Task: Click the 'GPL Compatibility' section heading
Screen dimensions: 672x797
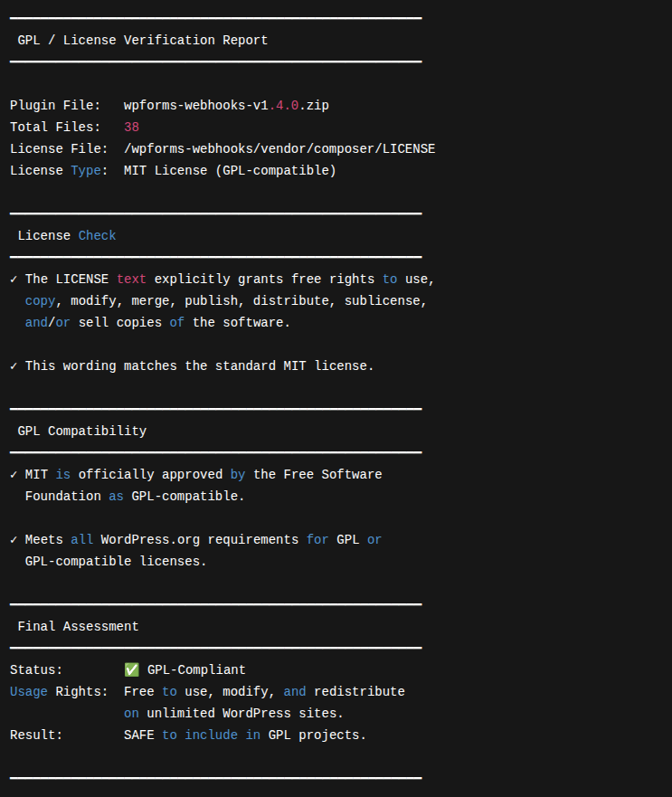Action: pos(81,432)
